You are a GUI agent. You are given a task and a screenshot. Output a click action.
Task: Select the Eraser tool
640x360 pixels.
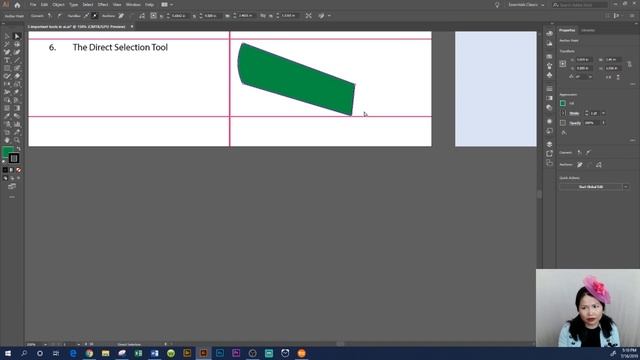(17, 76)
